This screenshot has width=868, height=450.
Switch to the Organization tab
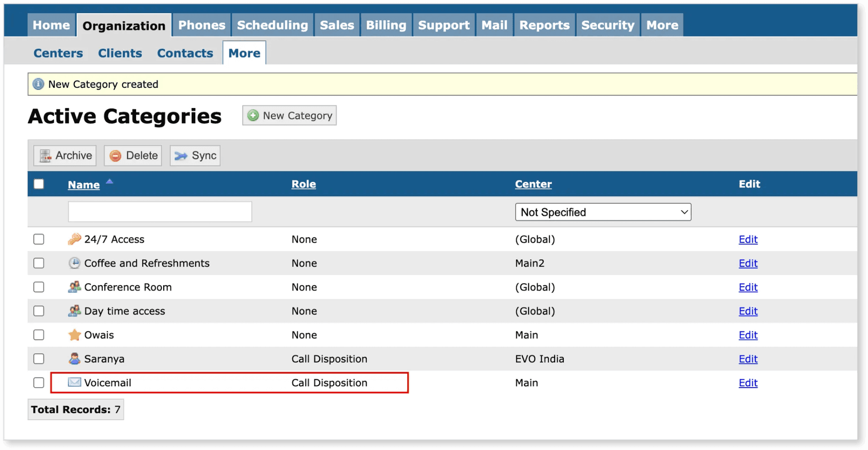pos(124,25)
